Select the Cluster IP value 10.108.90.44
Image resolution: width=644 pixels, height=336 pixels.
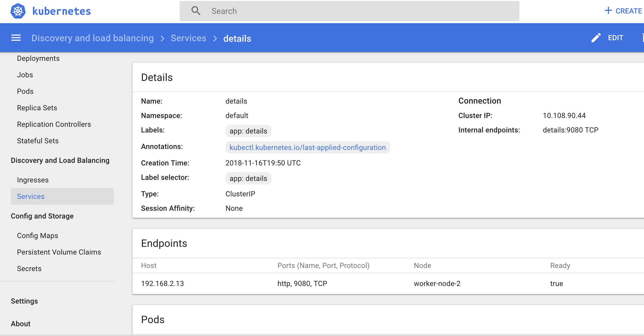point(564,115)
